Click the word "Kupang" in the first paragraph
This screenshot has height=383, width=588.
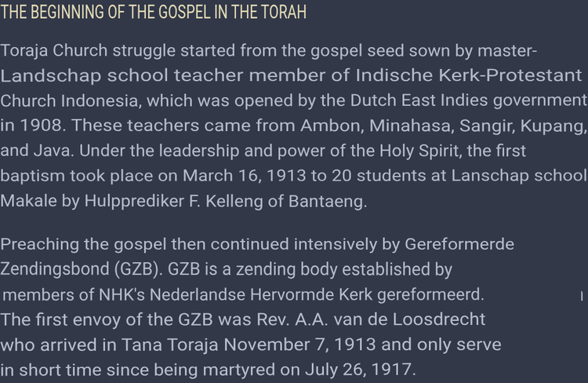point(553,125)
